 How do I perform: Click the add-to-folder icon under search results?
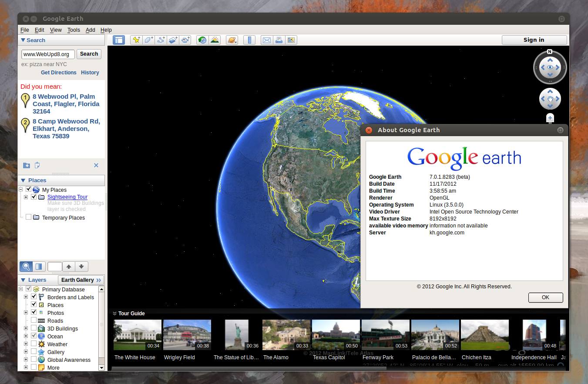(27, 165)
